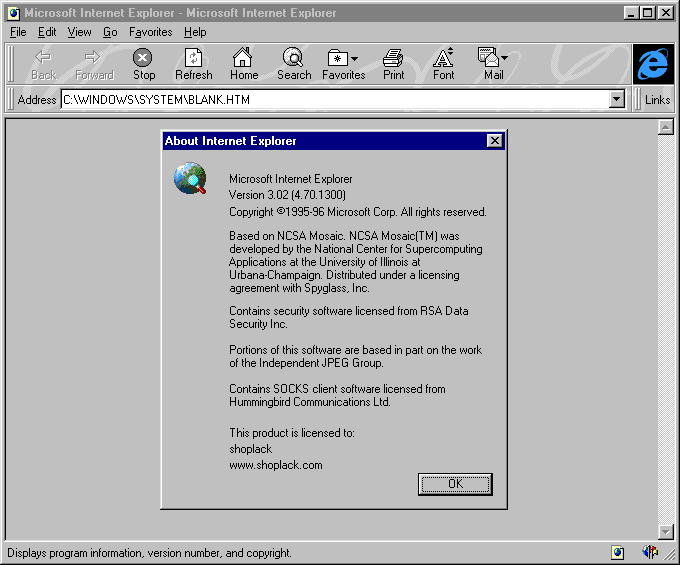Click the 'This product is licensed to:' text
The image size is (680, 565).
tap(292, 433)
